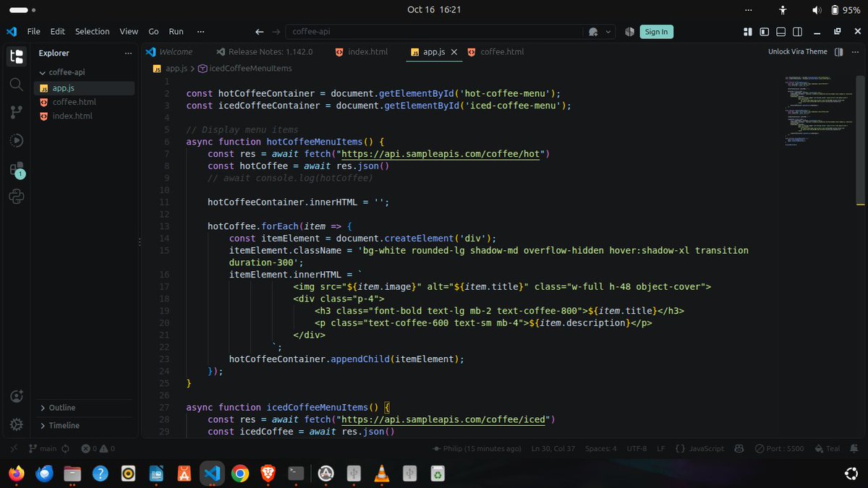
Task: Click errors and warnings count in status bar
Action: [98, 449]
